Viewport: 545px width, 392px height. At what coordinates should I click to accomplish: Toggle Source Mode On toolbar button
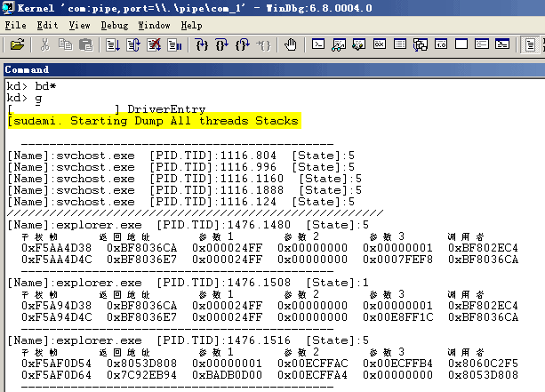[530, 44]
